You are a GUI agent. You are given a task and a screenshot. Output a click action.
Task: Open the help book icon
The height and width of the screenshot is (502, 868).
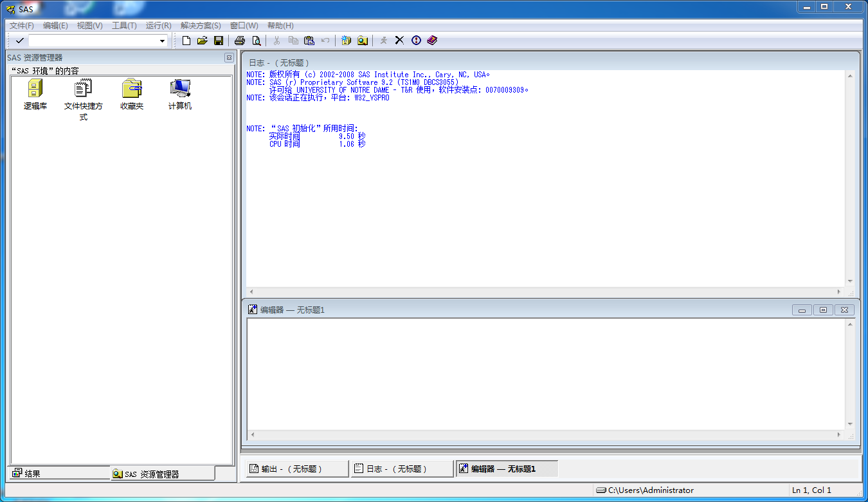click(432, 41)
